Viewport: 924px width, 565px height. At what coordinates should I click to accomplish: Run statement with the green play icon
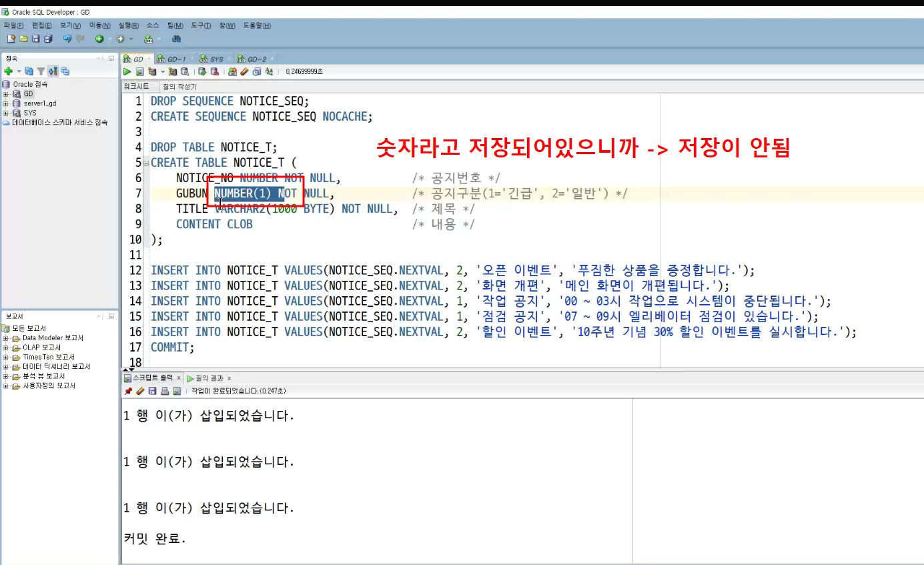pos(127,71)
